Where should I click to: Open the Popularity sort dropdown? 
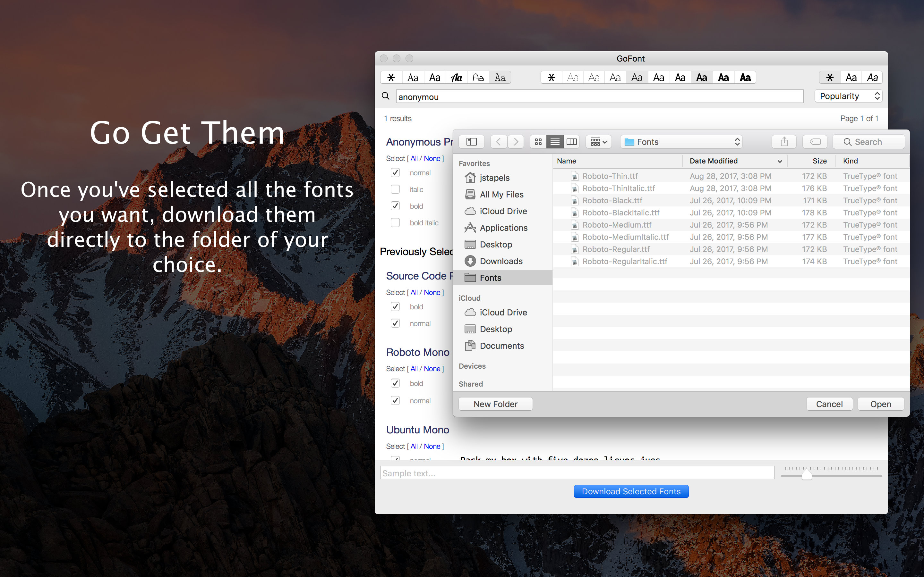click(848, 96)
